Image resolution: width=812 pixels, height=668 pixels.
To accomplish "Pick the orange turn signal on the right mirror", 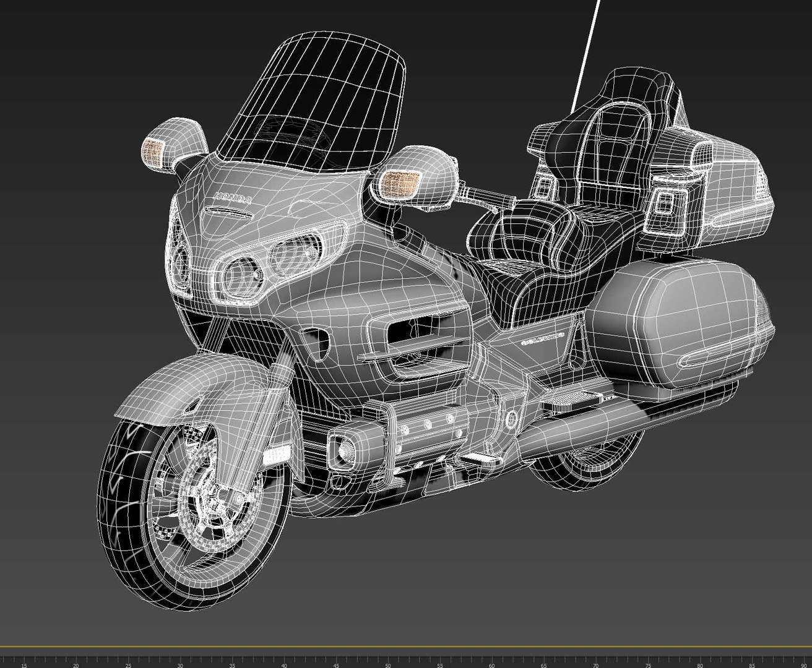I will click(399, 183).
